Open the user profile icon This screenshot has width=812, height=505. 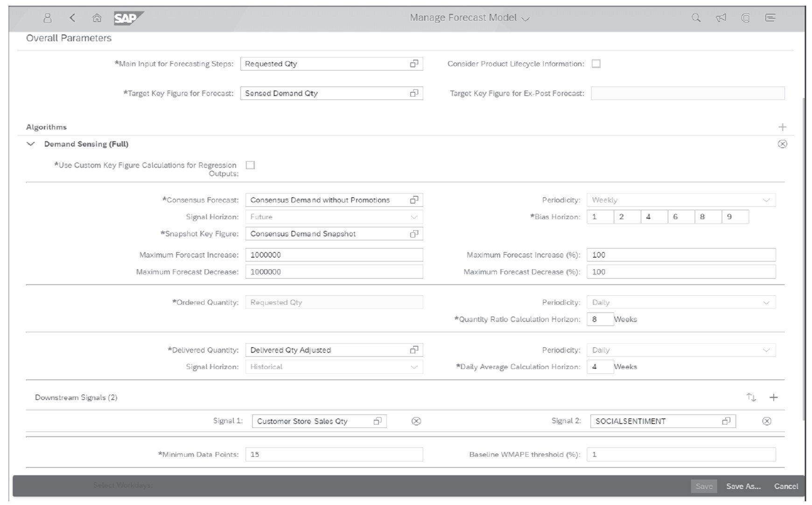[47, 18]
